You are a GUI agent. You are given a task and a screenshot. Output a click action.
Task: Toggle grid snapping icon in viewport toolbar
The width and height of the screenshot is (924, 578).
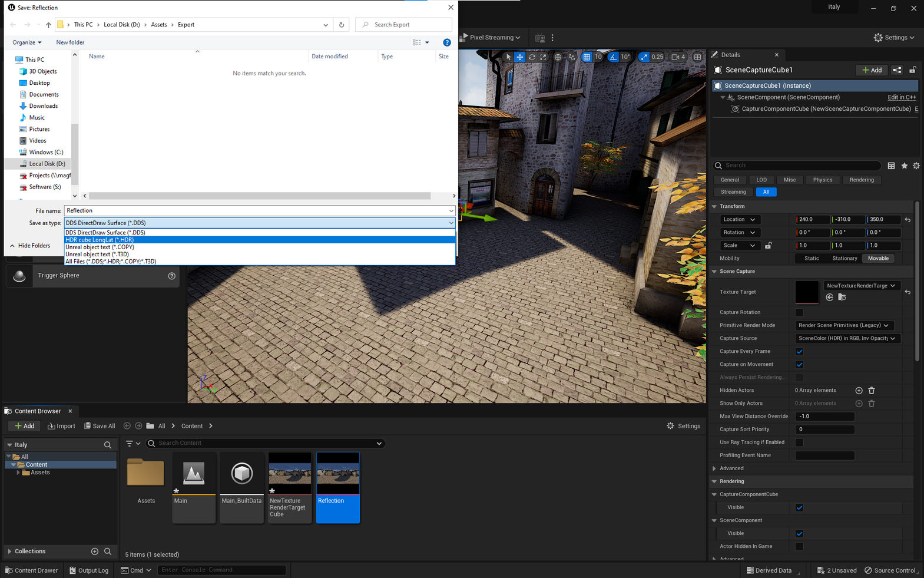point(587,57)
